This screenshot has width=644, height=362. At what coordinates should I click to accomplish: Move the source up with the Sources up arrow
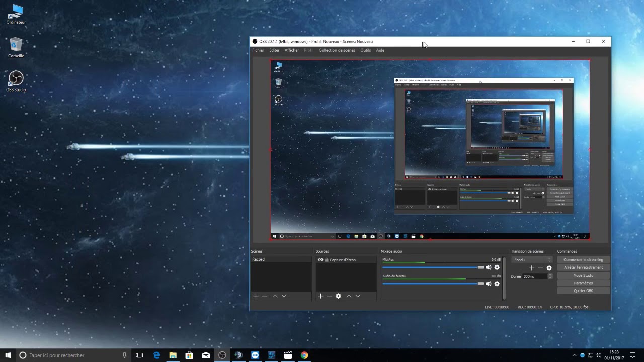coord(349,296)
